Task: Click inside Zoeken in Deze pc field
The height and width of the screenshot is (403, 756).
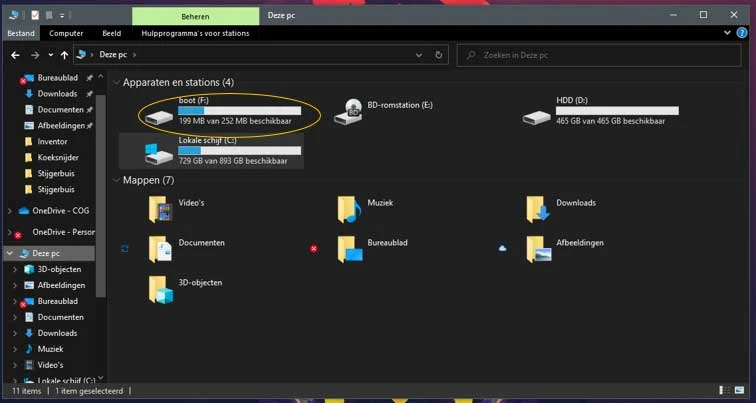Action: pyautogui.click(x=598, y=55)
